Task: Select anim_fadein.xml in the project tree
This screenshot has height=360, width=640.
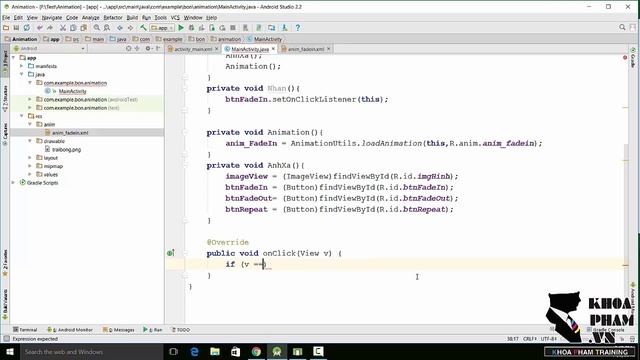Action: 70,133
